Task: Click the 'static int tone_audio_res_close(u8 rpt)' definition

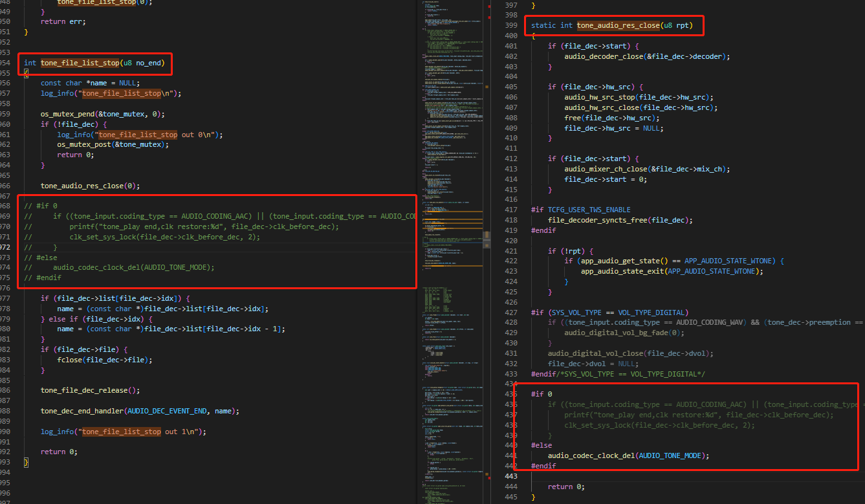Action: pyautogui.click(x=613, y=25)
